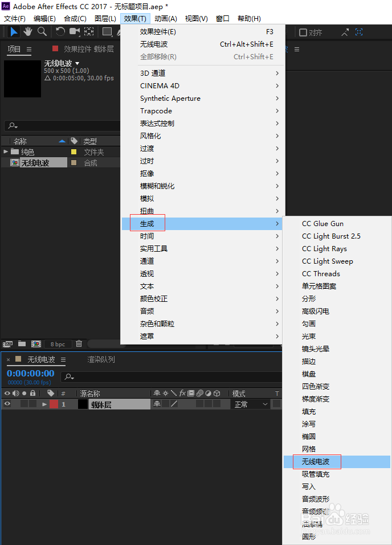Click the adjustment layer column icon
Image resolution: width=392 pixels, height=545 pixels.
(x=208, y=393)
